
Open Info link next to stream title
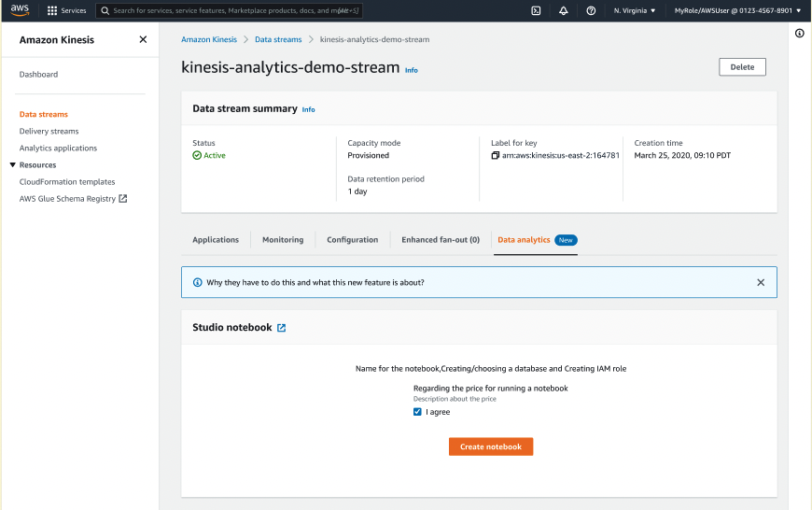point(412,70)
